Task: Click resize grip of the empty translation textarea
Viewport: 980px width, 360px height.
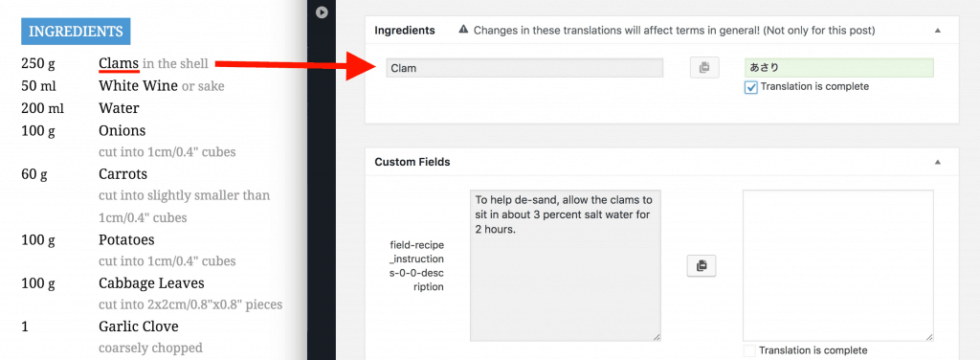Action: [929, 336]
